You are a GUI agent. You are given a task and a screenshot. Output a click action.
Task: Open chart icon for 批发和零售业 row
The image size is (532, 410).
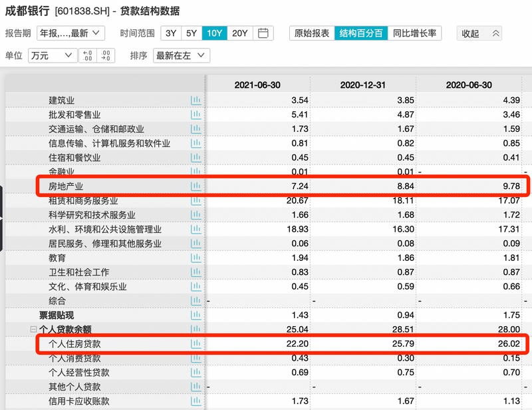[x=196, y=115]
